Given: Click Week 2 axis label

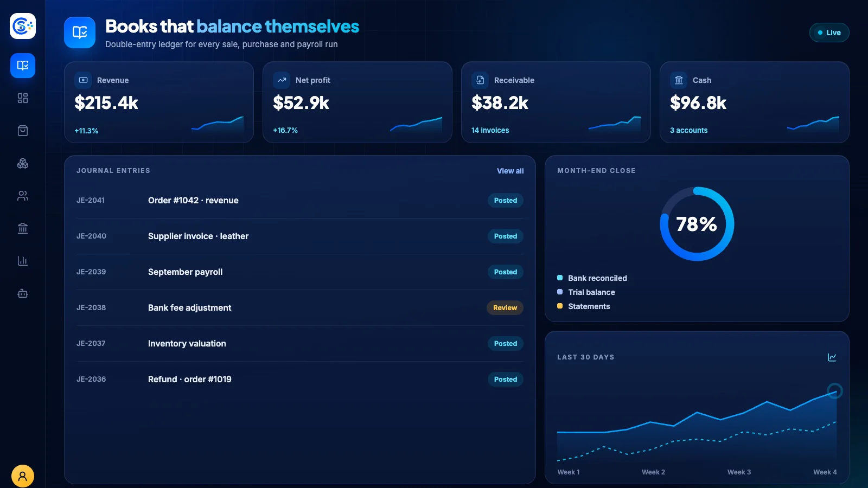Looking at the screenshot, I should [x=653, y=472].
